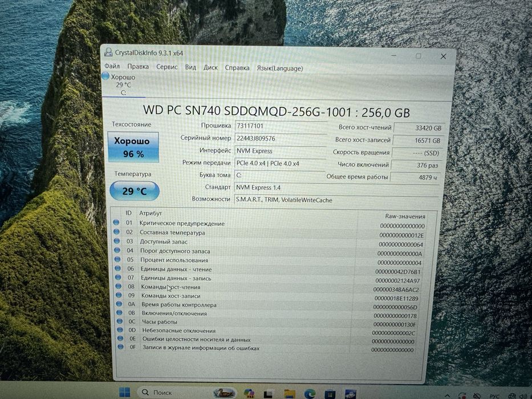Open the Сервис menu
The width and height of the screenshot is (532, 399).
coord(166,67)
